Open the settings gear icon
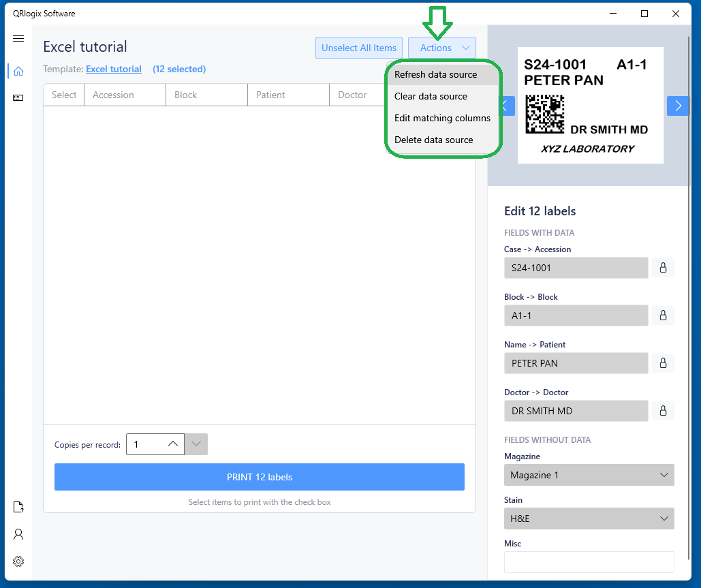This screenshot has height=588, width=701. point(18,561)
